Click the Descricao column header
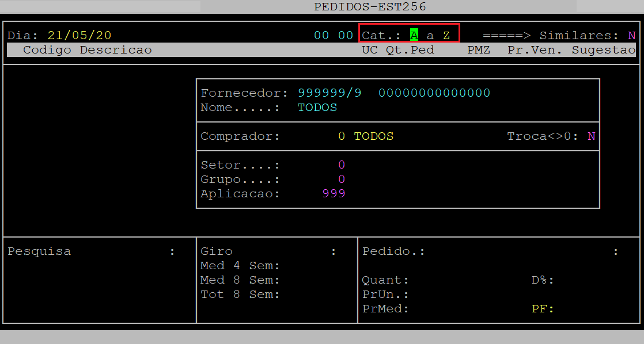The image size is (644, 344). click(x=116, y=50)
